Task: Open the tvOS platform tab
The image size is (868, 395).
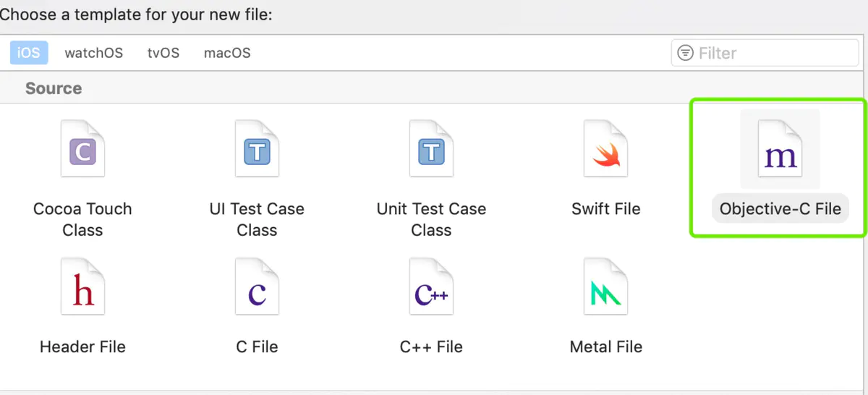Action: pyautogui.click(x=163, y=53)
